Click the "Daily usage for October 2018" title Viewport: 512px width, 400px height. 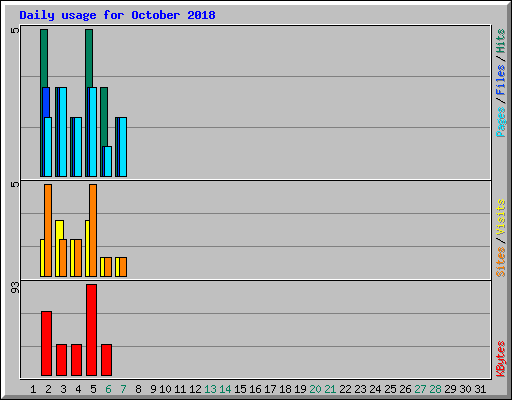[x=117, y=15]
